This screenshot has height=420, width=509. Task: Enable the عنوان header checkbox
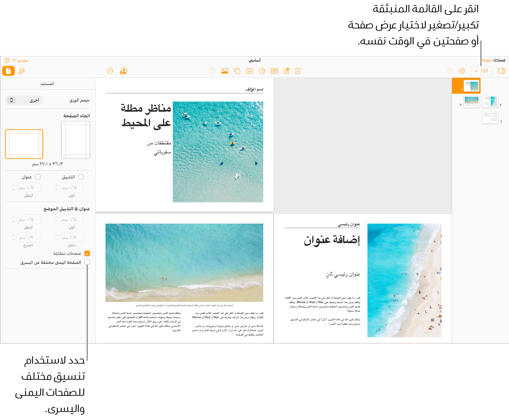[x=38, y=177]
